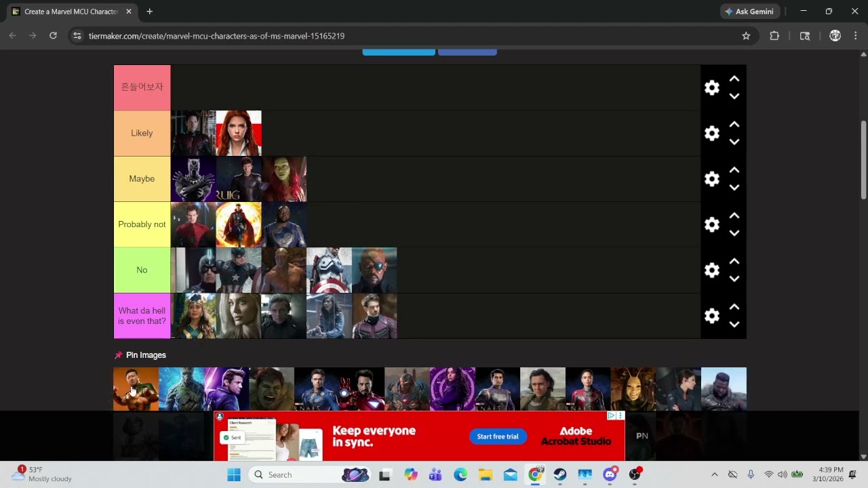Open the browser extensions puzzle icon
This screenshot has height=488, width=868.
click(774, 36)
